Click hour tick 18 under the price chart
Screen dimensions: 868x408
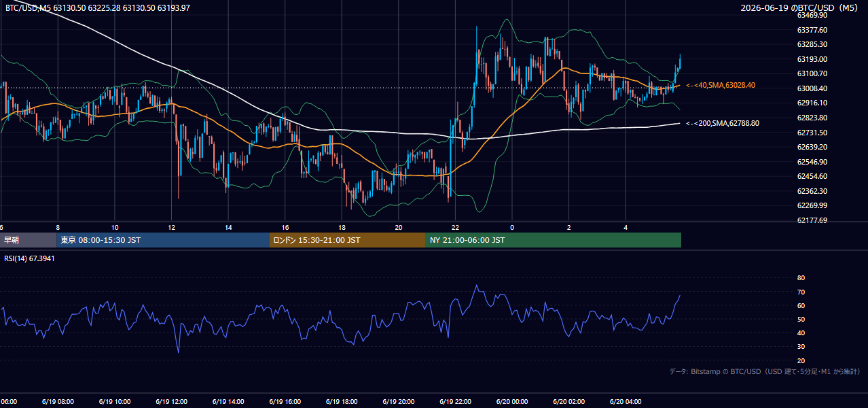pos(342,227)
